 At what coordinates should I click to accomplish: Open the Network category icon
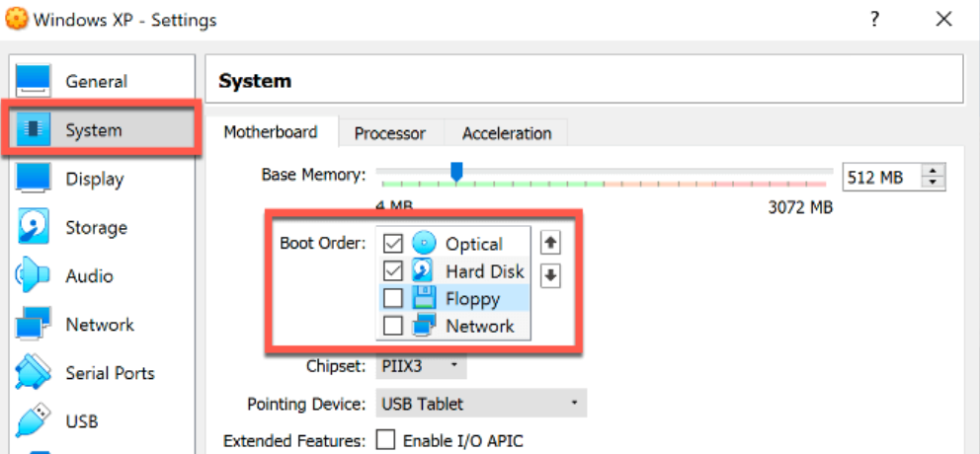[x=32, y=324]
